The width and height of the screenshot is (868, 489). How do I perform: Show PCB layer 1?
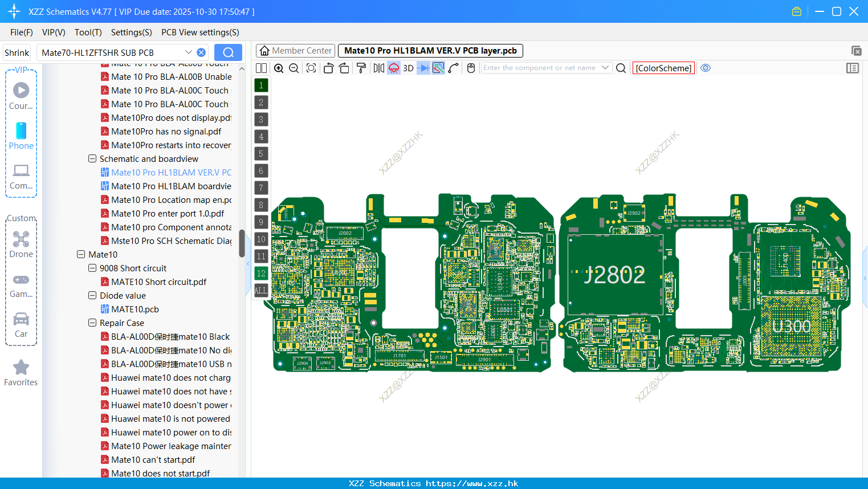point(261,85)
